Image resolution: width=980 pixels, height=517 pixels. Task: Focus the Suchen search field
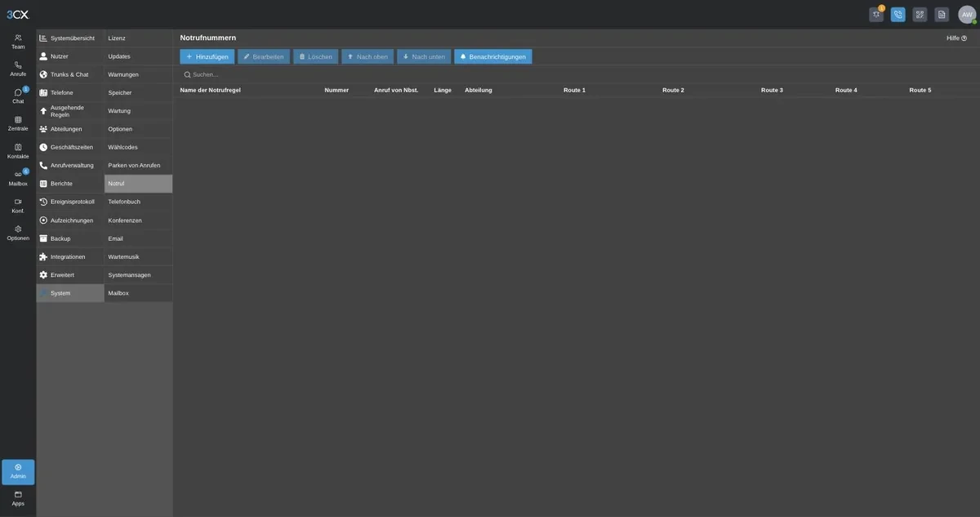click(x=576, y=74)
